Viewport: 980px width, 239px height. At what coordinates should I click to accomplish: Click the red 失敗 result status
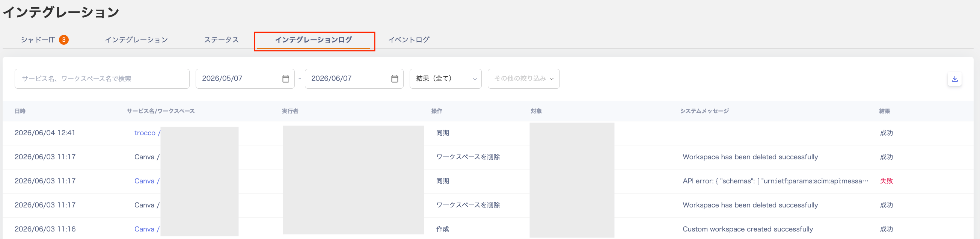[x=886, y=181]
